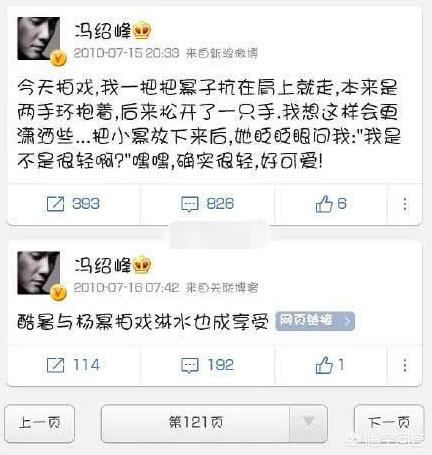Go to next page with 下一页

(389, 423)
